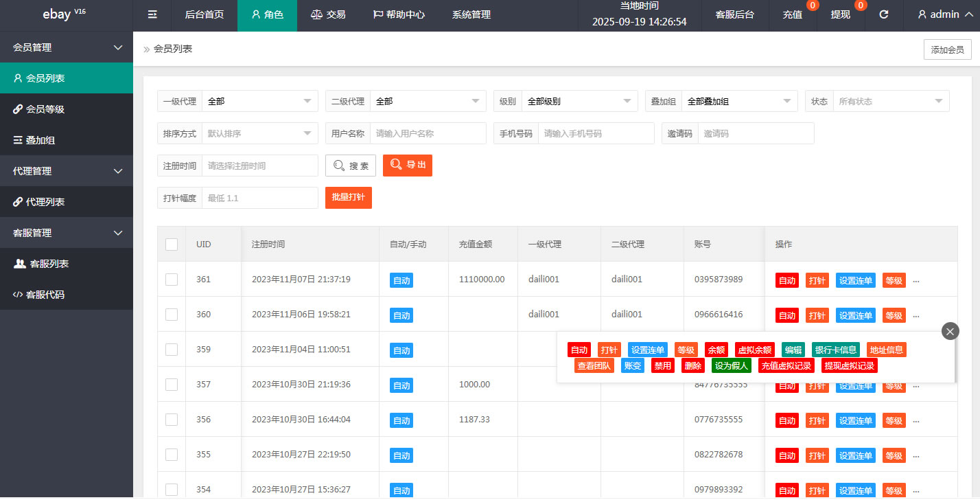This screenshot has width=980, height=500.
Task: Click the person icon beside 会员列表
Action: pos(18,78)
